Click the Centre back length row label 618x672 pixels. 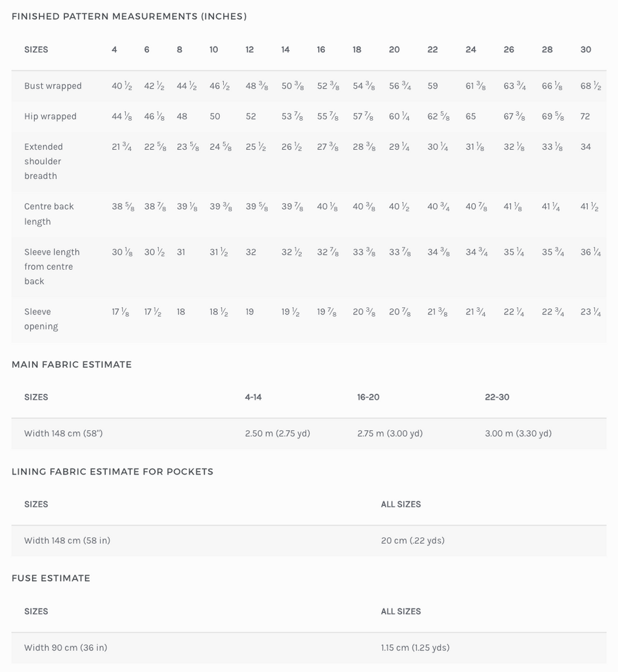pyautogui.click(x=49, y=214)
